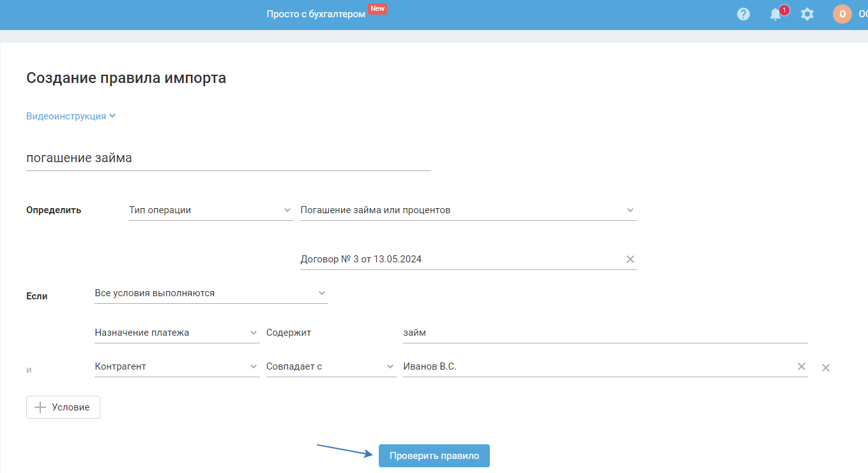Clear the Иванов В.С. counterparty value
Viewport: 868px width, 473px height.
pyautogui.click(x=802, y=366)
